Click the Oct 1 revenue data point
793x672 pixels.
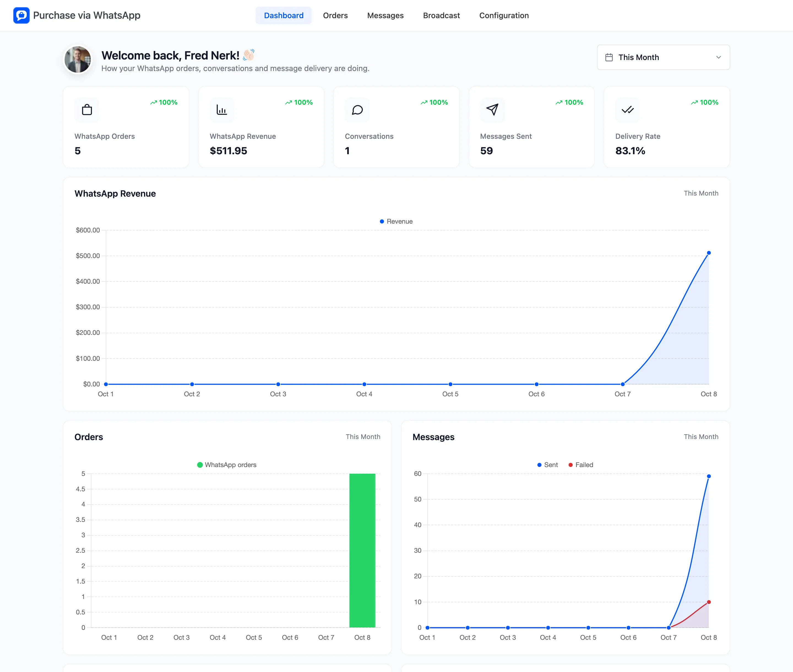pos(106,384)
